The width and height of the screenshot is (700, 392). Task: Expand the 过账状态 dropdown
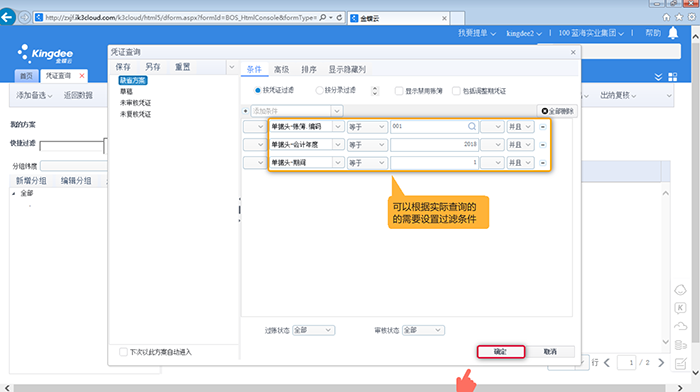pyautogui.click(x=313, y=330)
